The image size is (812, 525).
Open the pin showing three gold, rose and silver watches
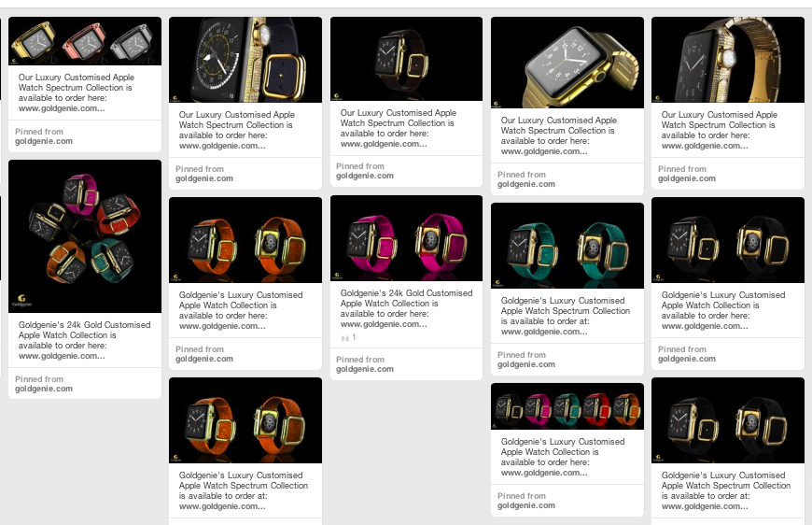(x=85, y=41)
